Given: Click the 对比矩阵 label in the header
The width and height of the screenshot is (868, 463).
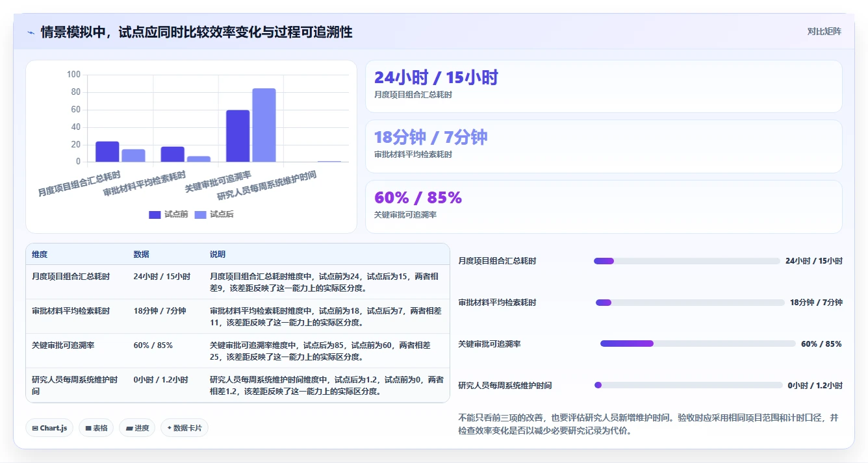Looking at the screenshot, I should (x=824, y=31).
